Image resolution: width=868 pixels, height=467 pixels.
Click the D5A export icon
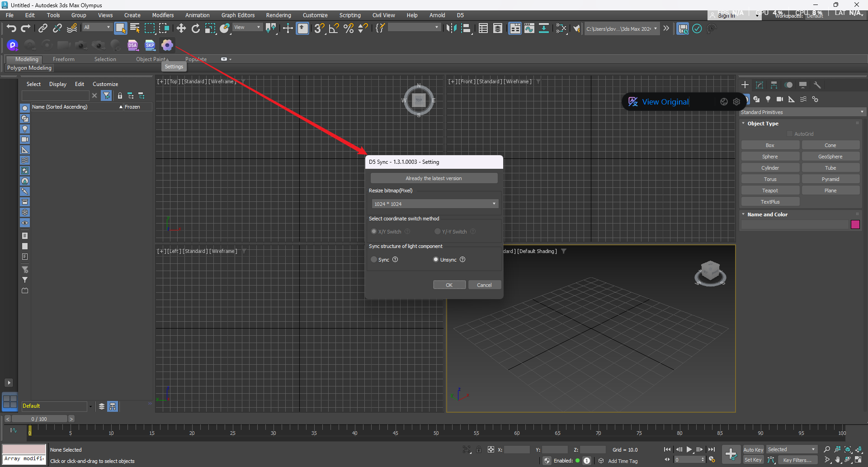tap(132, 45)
